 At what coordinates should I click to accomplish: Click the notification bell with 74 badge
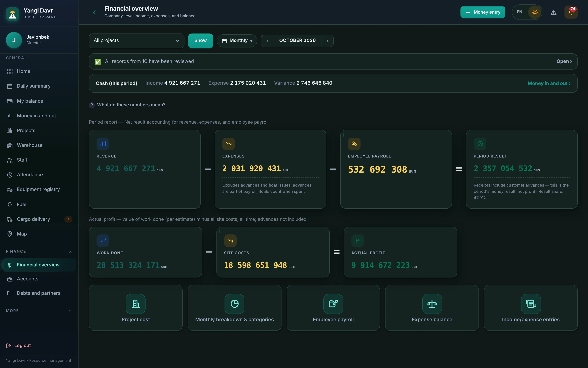(571, 12)
